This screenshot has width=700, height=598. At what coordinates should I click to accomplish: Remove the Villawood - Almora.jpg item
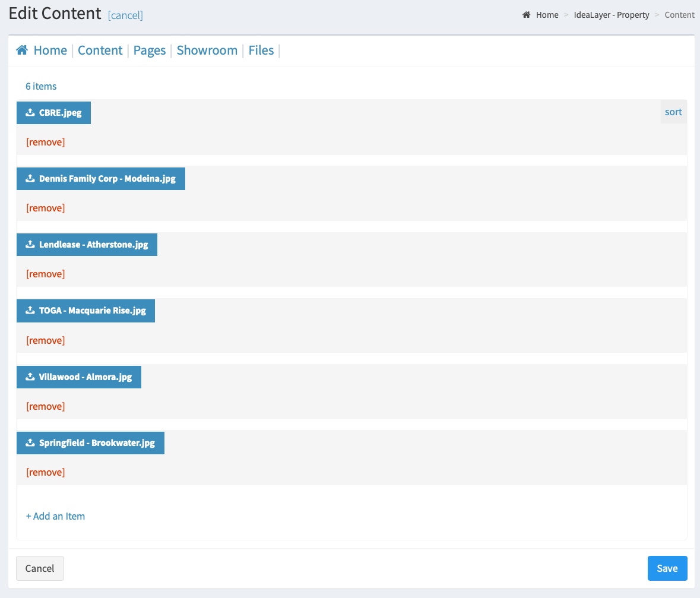[46, 406]
